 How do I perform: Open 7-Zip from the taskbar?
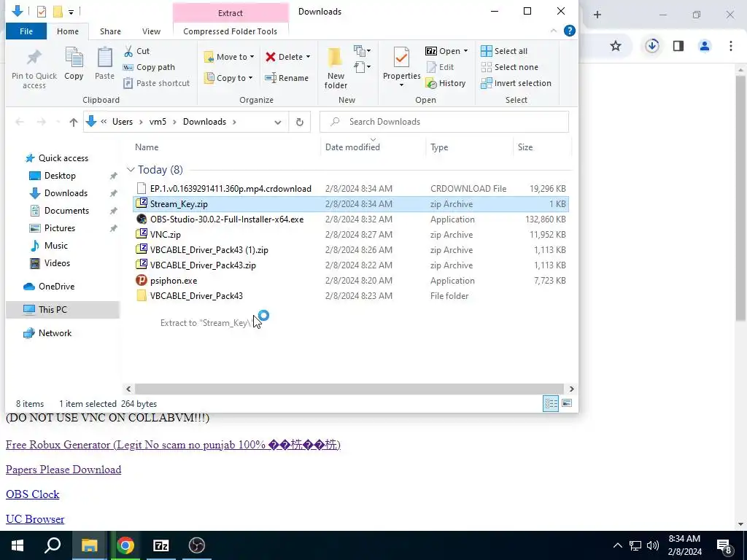pyautogui.click(x=161, y=545)
